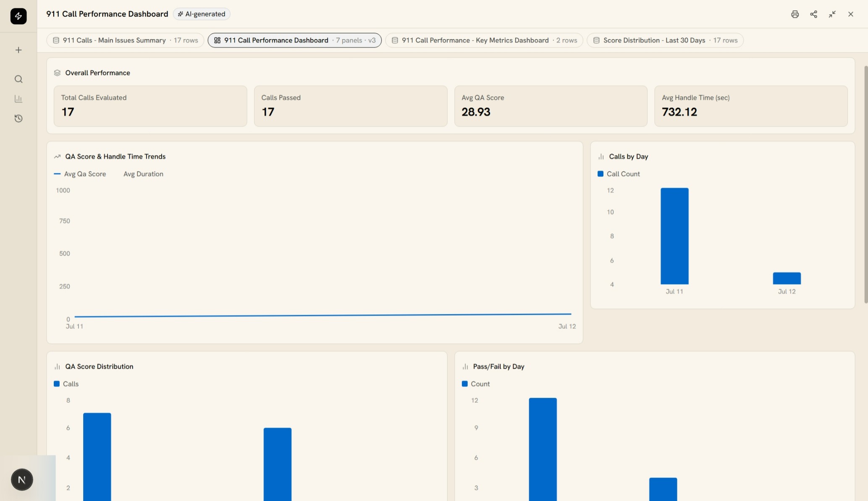Open 911 Calls - Main Issues Summary tab
The image size is (868, 501).
tap(125, 40)
